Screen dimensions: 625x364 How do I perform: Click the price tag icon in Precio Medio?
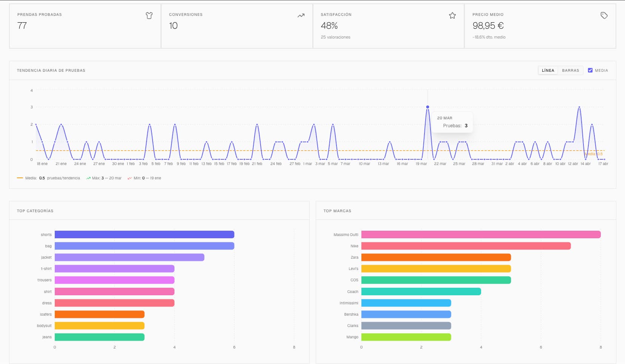tap(604, 15)
